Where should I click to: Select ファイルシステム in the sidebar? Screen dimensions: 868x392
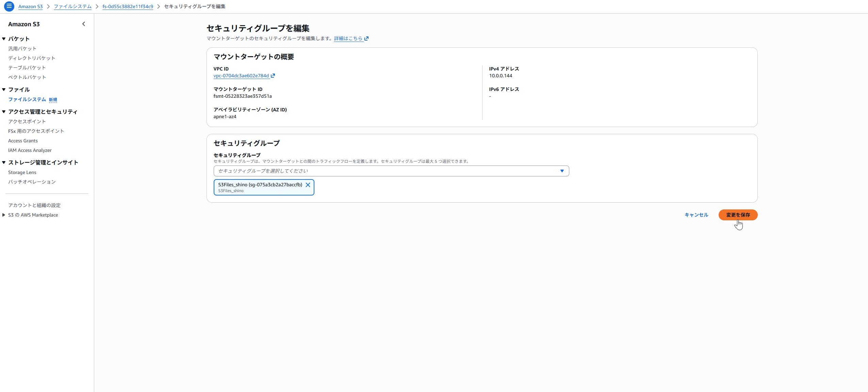point(27,99)
